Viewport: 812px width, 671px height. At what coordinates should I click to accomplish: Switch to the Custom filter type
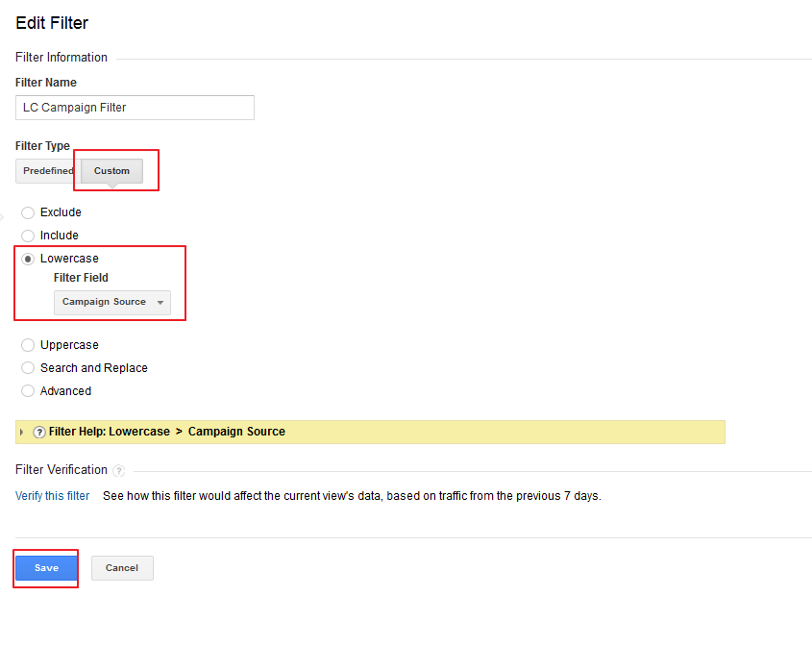click(111, 171)
